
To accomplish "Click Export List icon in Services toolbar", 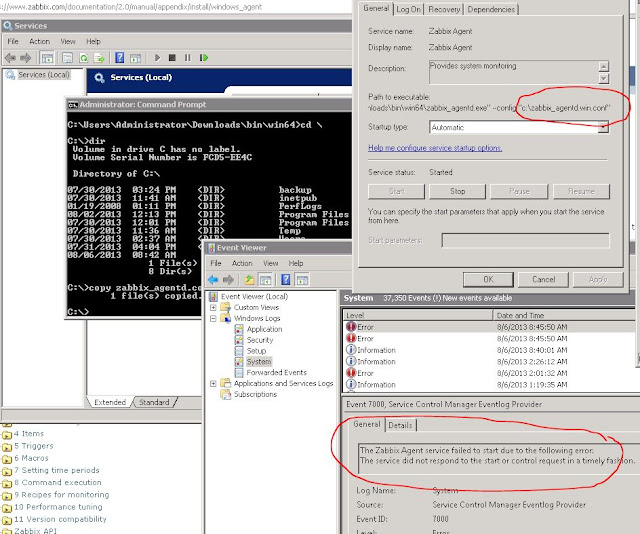I will [x=99, y=58].
